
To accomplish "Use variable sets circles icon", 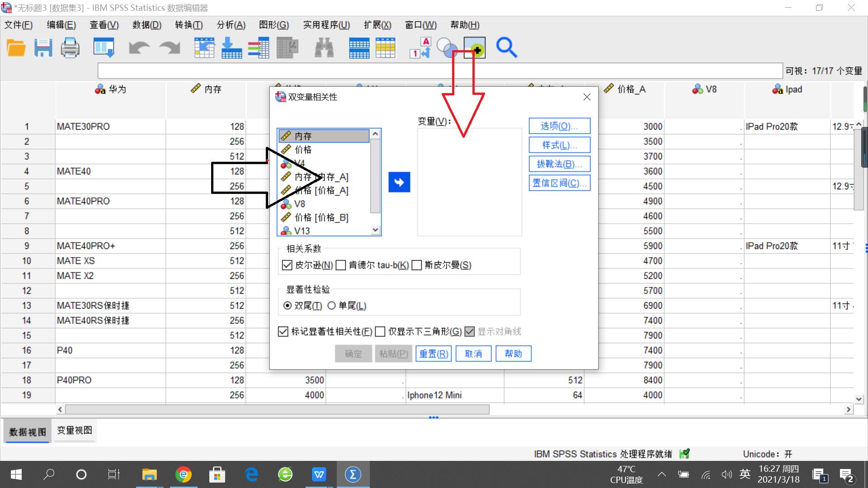I will tap(447, 48).
